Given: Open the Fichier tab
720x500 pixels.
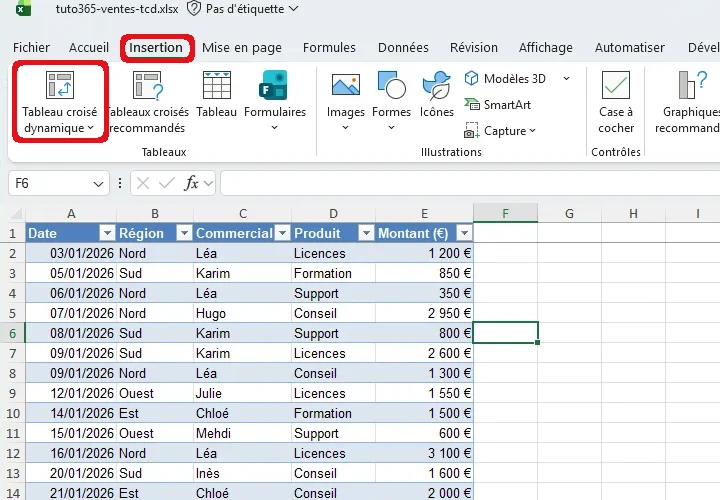Looking at the screenshot, I should 31,47.
